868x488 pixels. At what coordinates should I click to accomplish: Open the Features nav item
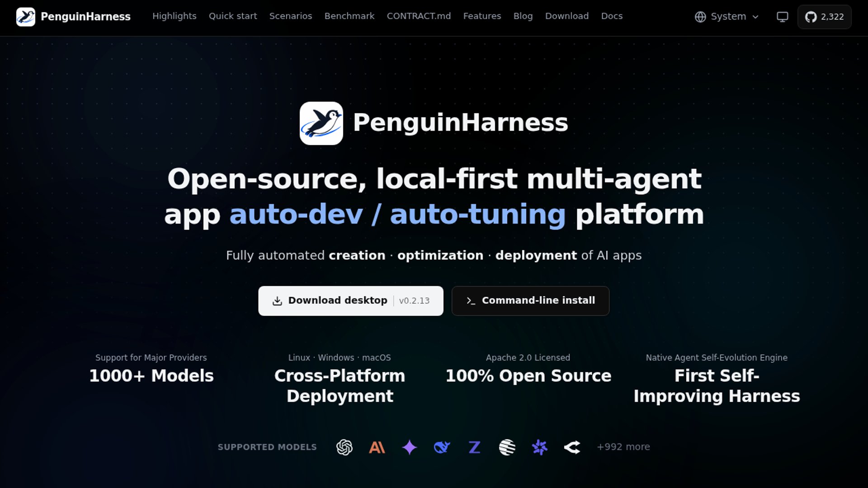click(x=482, y=16)
